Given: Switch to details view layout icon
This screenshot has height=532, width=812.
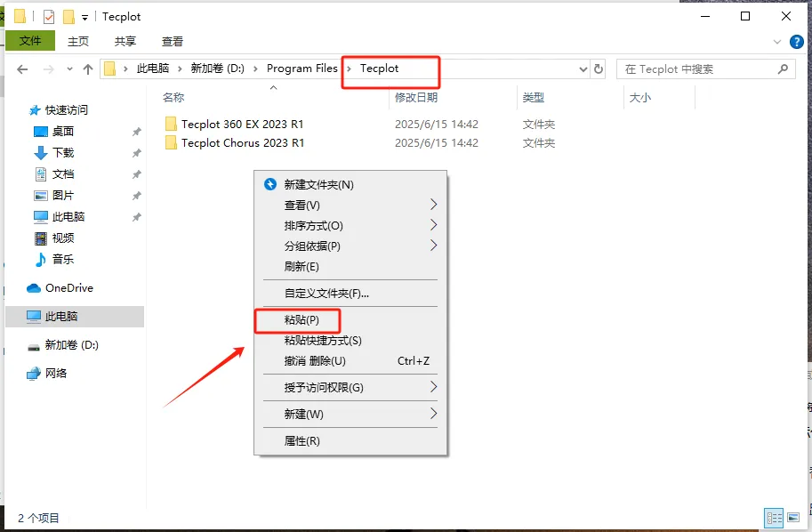Looking at the screenshot, I should (774, 518).
